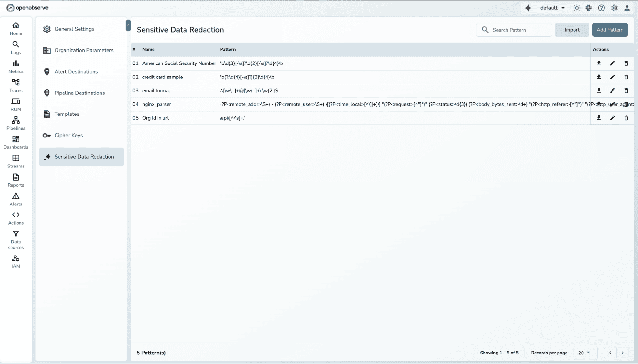Download the American Social Security Number pattern
Screen dimensions: 638x364
tap(599, 63)
